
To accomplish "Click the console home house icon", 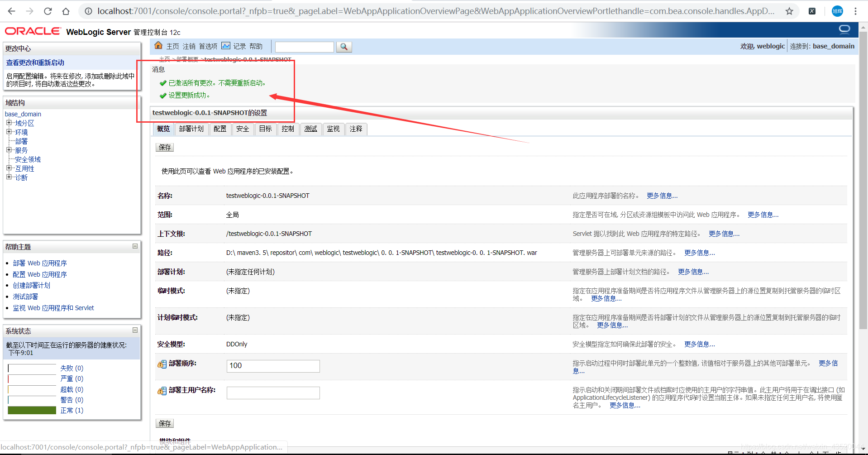I will (158, 45).
